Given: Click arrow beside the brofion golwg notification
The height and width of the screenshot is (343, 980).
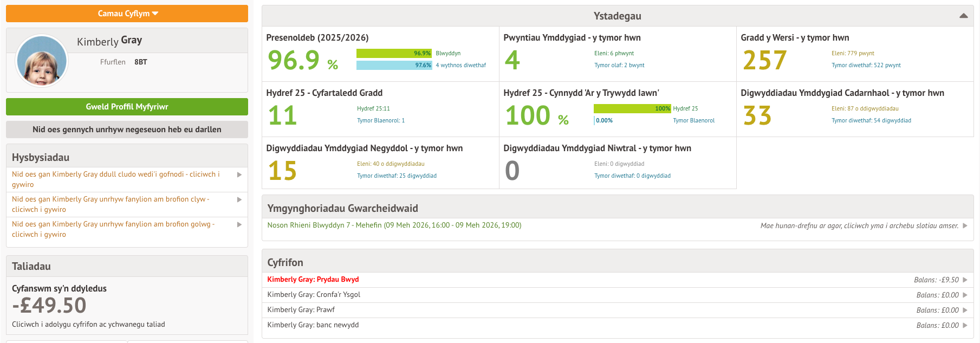Looking at the screenshot, I should 239,224.
